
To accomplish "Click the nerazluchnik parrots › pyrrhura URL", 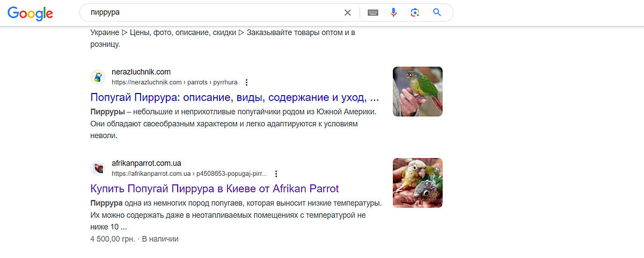I will [174, 82].
